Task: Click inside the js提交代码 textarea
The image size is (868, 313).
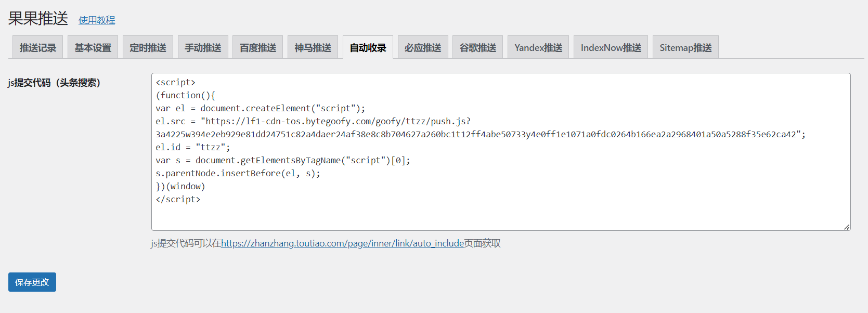Action: point(501,152)
